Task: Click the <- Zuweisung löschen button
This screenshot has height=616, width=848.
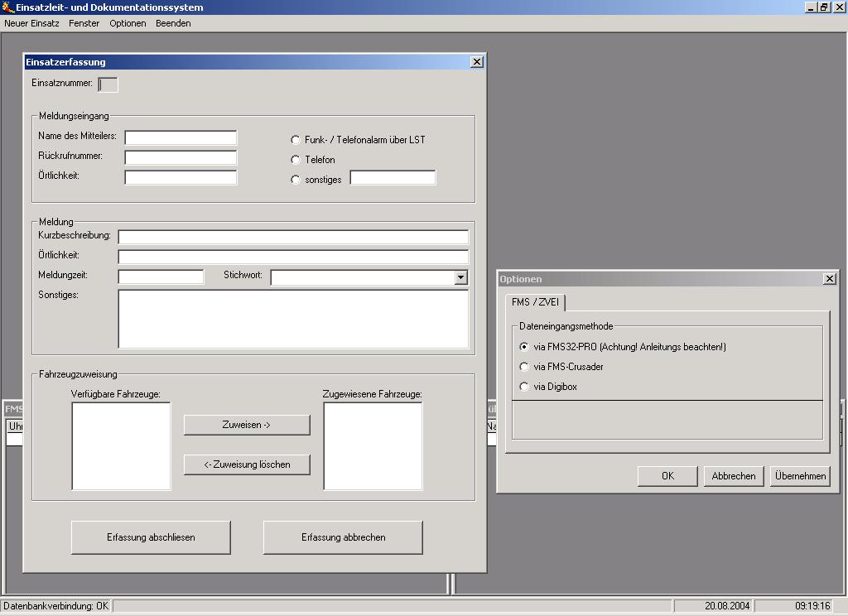Action: (247, 464)
